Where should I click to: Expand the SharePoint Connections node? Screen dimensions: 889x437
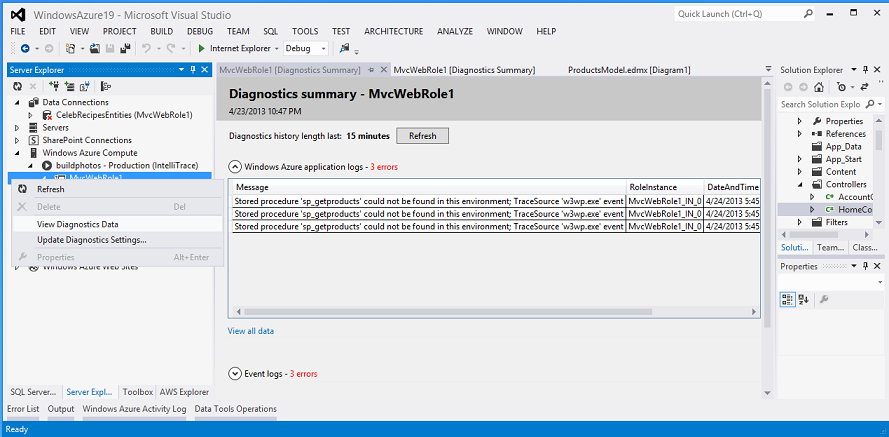(x=17, y=140)
